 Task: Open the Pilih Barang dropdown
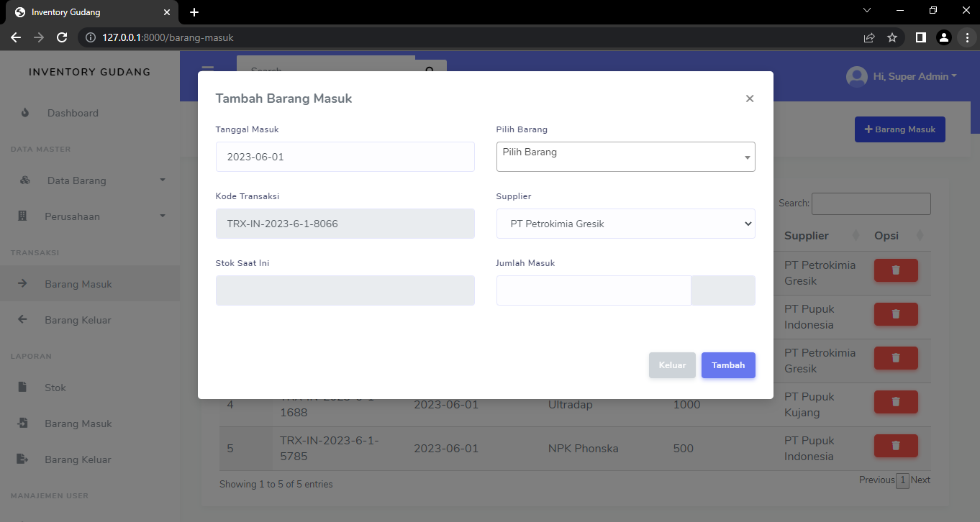(625, 156)
